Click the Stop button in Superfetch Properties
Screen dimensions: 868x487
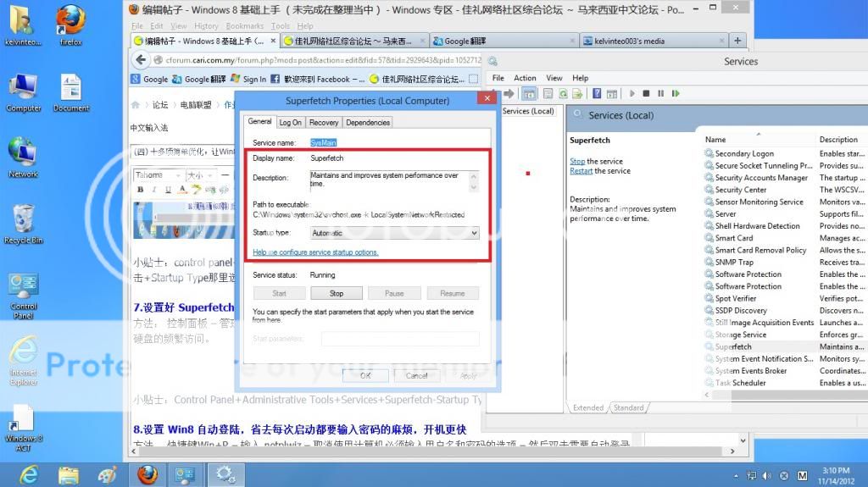click(x=337, y=293)
